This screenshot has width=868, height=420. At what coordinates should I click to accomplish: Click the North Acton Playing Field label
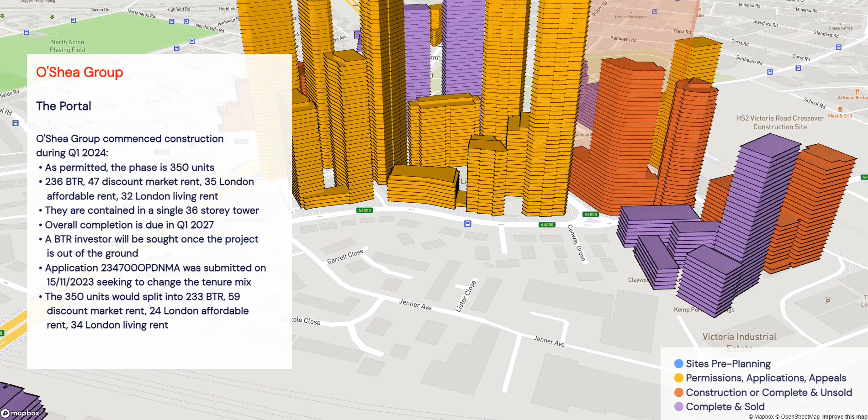coord(68,46)
